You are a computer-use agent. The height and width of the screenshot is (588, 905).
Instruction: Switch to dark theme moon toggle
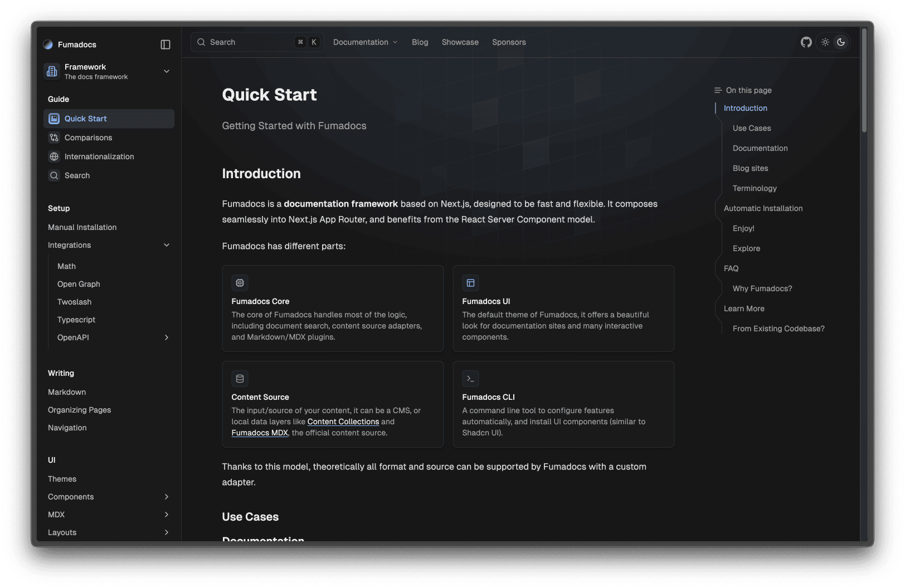[x=841, y=42]
